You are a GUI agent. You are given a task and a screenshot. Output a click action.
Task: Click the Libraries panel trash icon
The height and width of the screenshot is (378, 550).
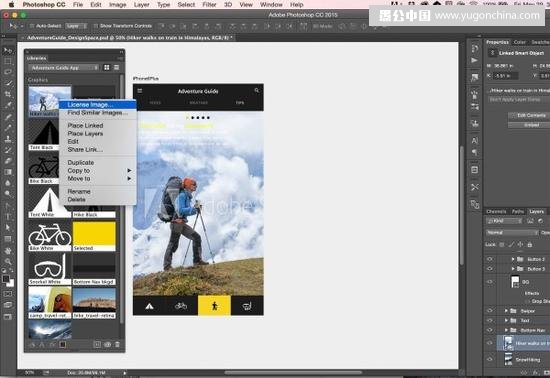(x=117, y=345)
